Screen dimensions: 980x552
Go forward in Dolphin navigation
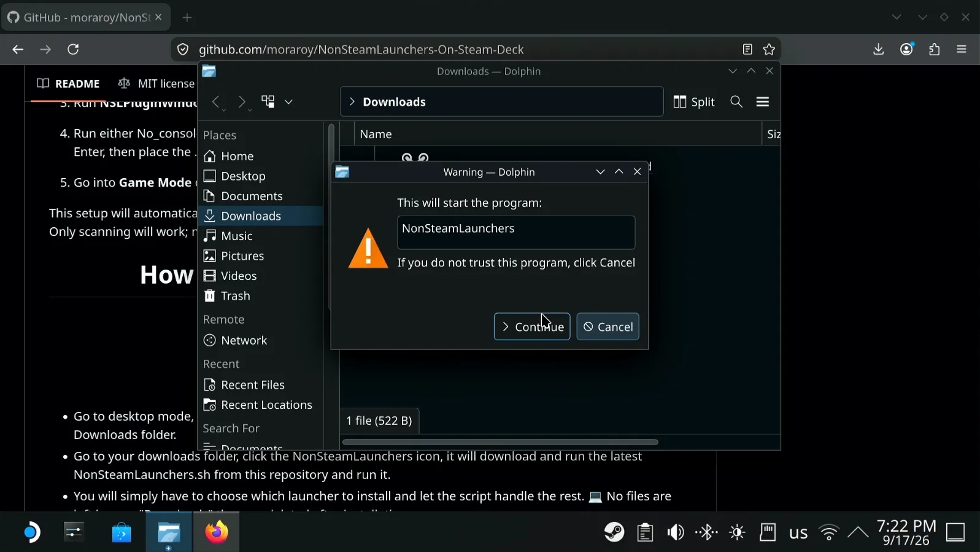tap(242, 102)
